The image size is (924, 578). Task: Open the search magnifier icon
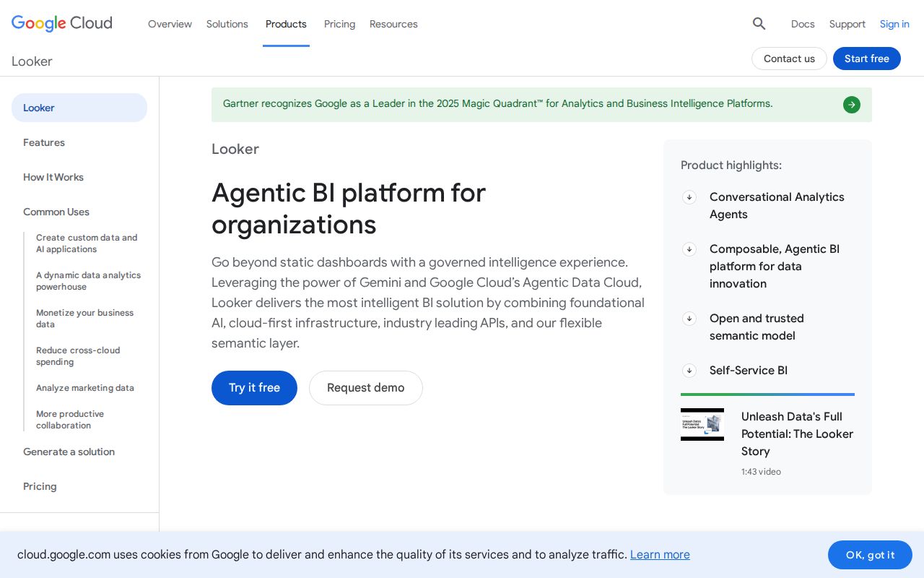(x=759, y=24)
